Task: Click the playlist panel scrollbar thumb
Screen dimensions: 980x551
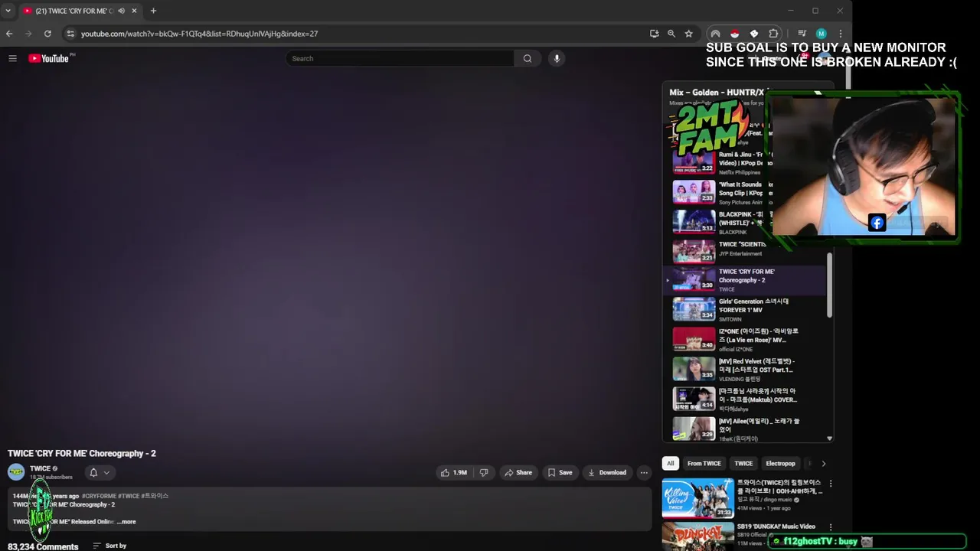Action: (x=829, y=285)
